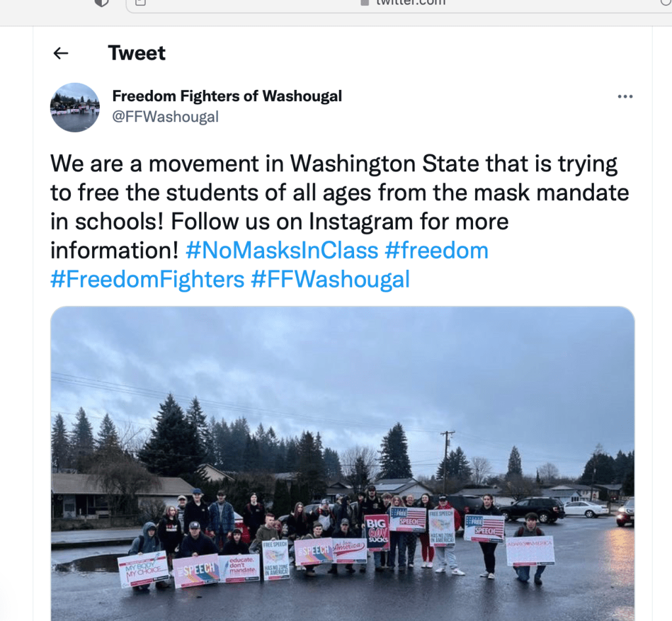672x621 pixels.
Task: Click the reader page icon in address bar
Action: (141, 3)
